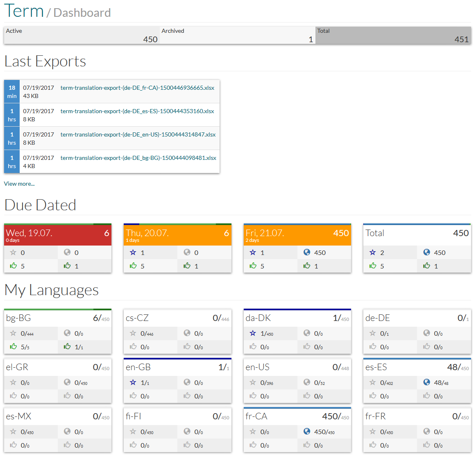Select the Total terms tile showing 451

[393, 35]
